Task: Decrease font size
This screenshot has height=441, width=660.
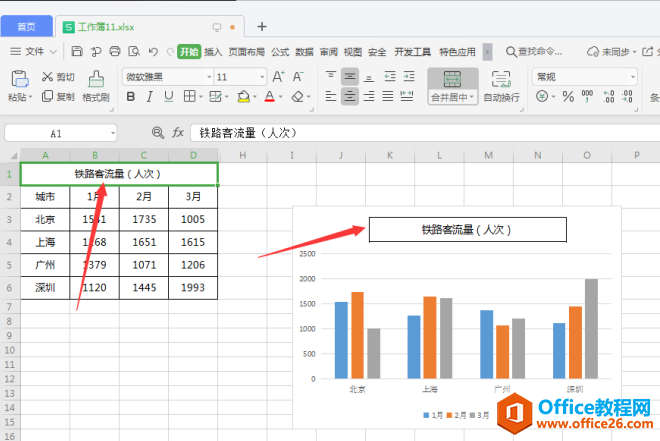Action: 298,77
